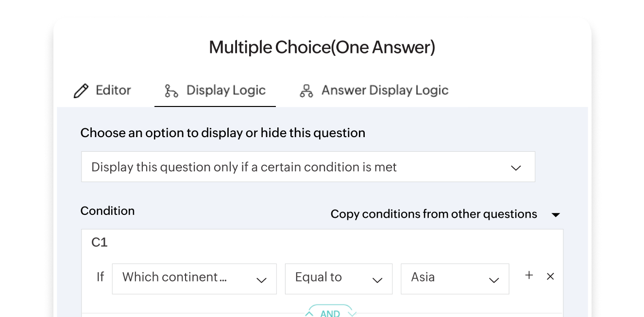Click the plus icon to add another condition
This screenshot has width=644, height=317.
(528, 275)
